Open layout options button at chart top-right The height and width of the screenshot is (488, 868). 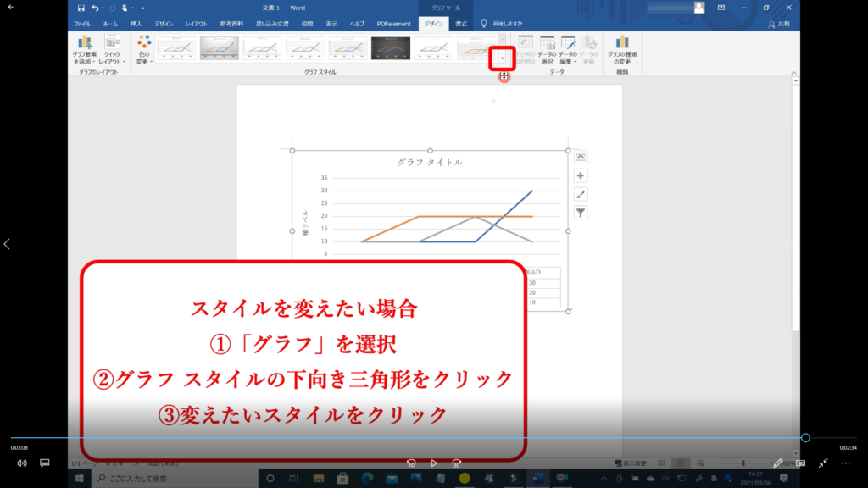[x=581, y=157]
